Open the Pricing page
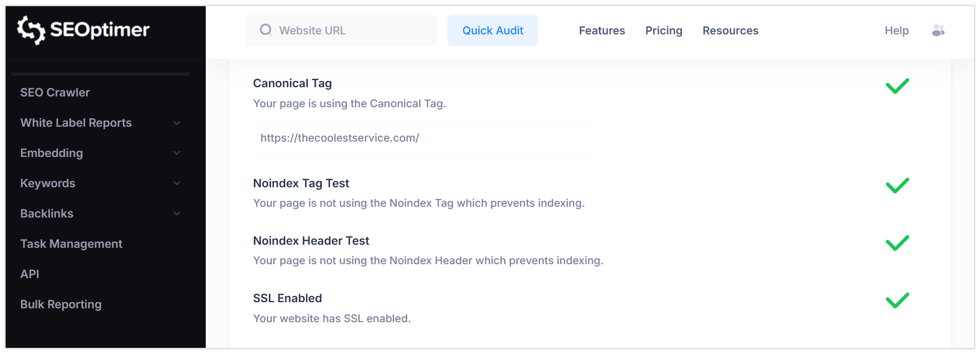980x354 pixels. click(663, 30)
